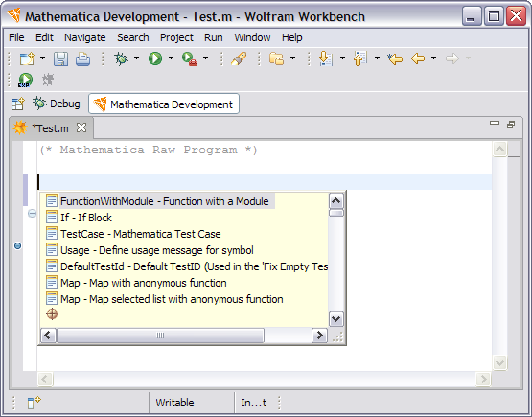The image size is (532, 417).
Task: Click the Last Edit Location arrow icon
Action: 395,58
